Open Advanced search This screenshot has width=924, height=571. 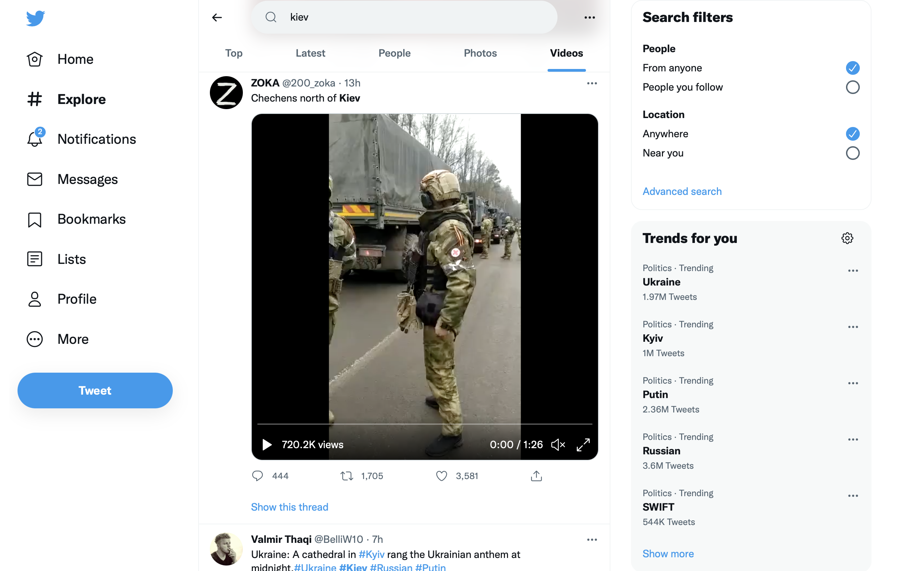click(x=682, y=191)
